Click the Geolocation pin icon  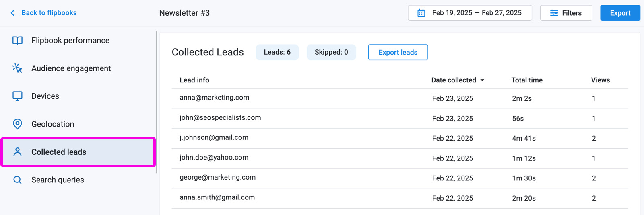(17, 124)
